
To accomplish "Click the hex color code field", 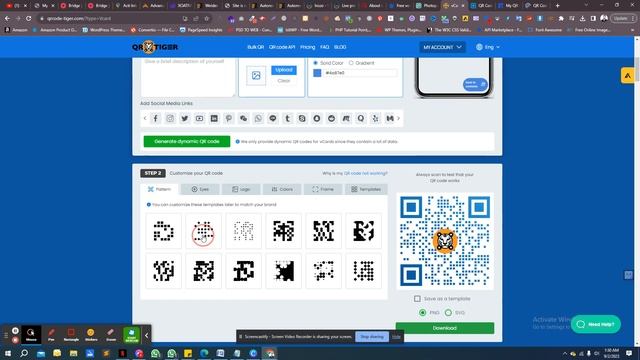I will pyautogui.click(x=360, y=73).
